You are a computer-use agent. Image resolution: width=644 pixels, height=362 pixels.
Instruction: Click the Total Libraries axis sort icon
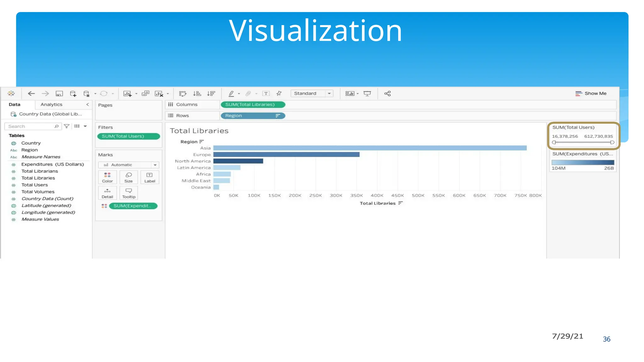(400, 203)
